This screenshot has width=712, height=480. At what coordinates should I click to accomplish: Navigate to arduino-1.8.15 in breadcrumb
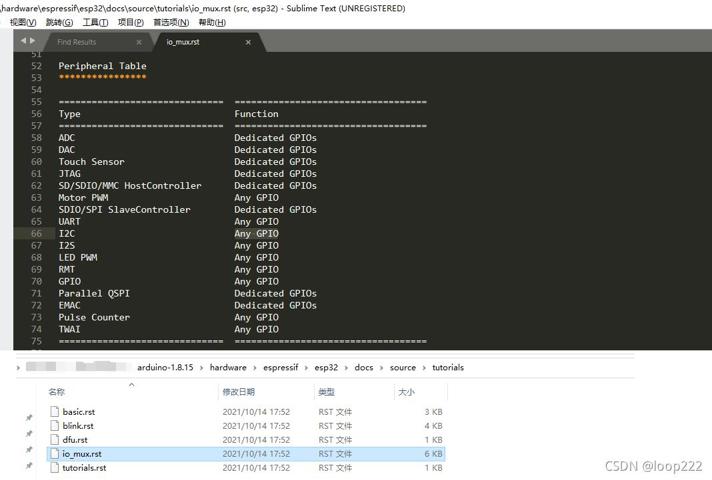165,367
